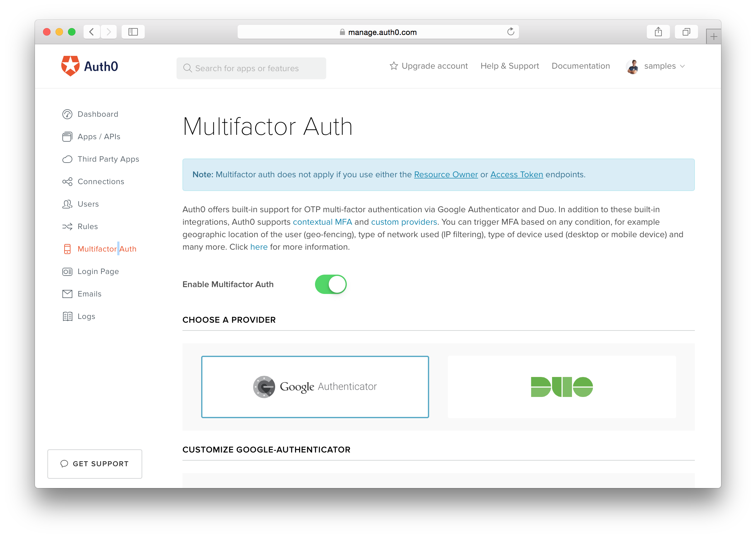Select Google Authenticator as provider
This screenshot has height=538, width=756.
(x=315, y=387)
